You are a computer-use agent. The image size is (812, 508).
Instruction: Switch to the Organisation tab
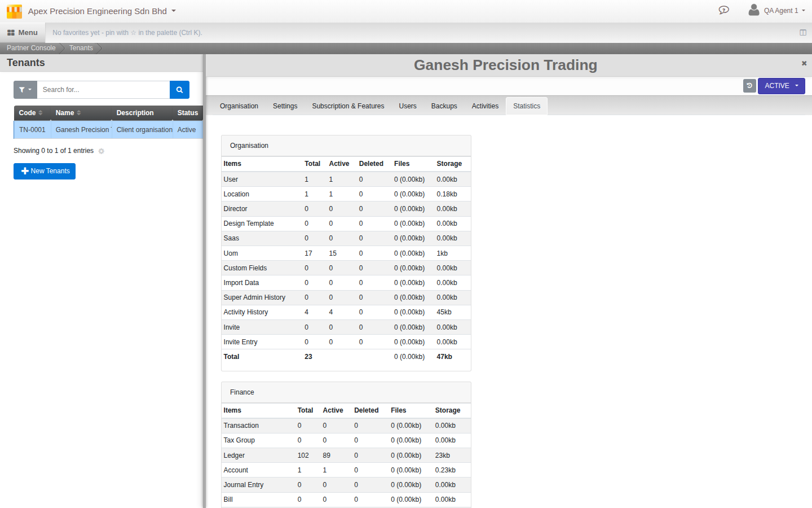239,106
